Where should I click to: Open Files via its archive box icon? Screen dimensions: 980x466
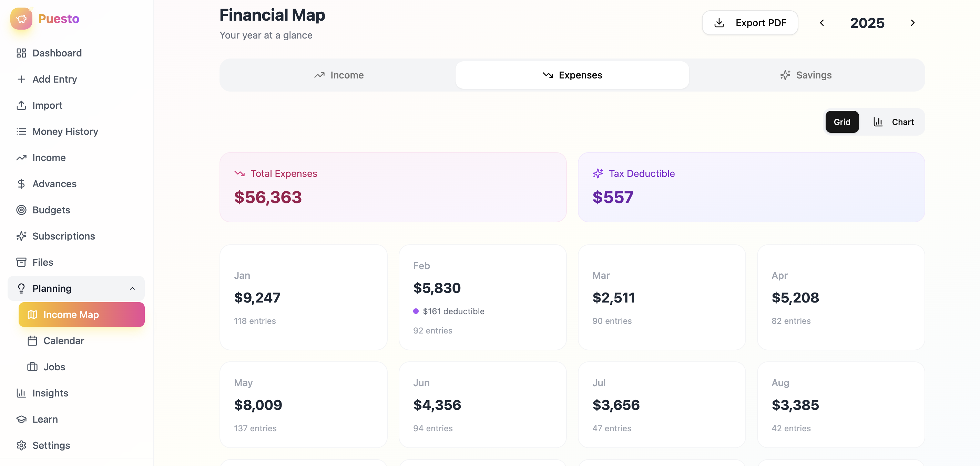point(21,262)
